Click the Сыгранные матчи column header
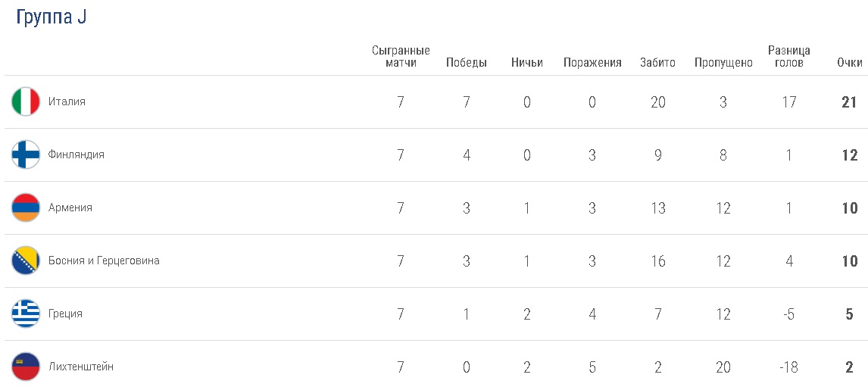Viewport: 868px width, 387px height. (401, 57)
